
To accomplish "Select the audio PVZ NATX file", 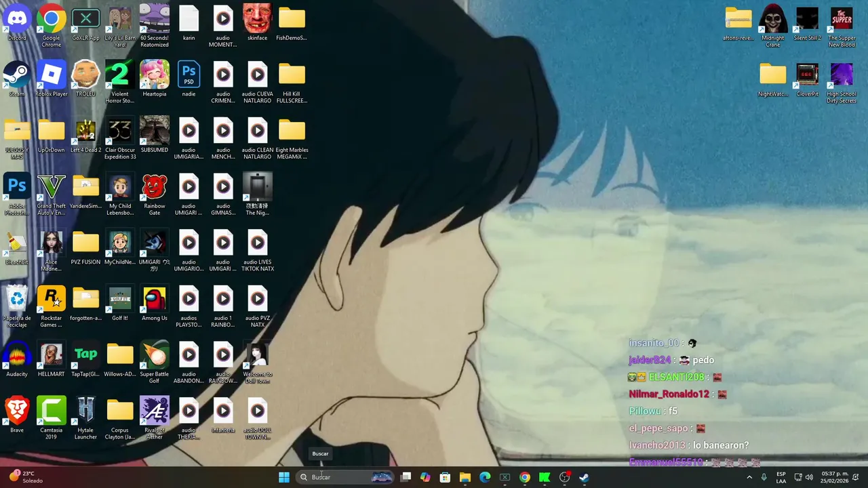I will pos(257,306).
